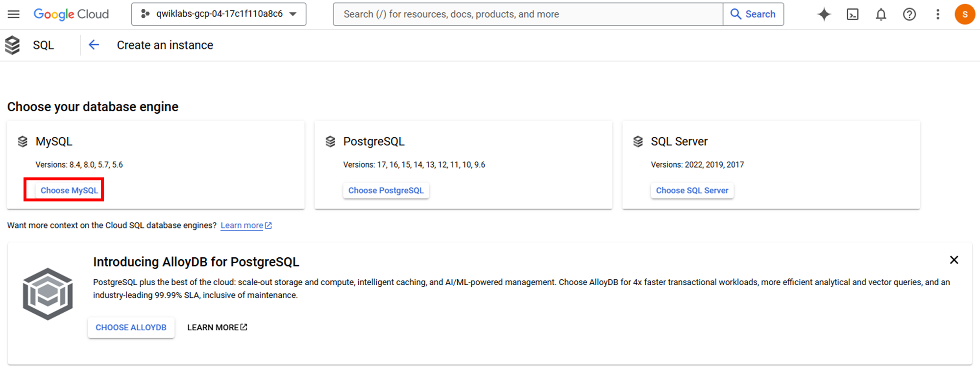
Task: Open the Gemini AI assistant sparkle icon
Action: click(x=824, y=14)
